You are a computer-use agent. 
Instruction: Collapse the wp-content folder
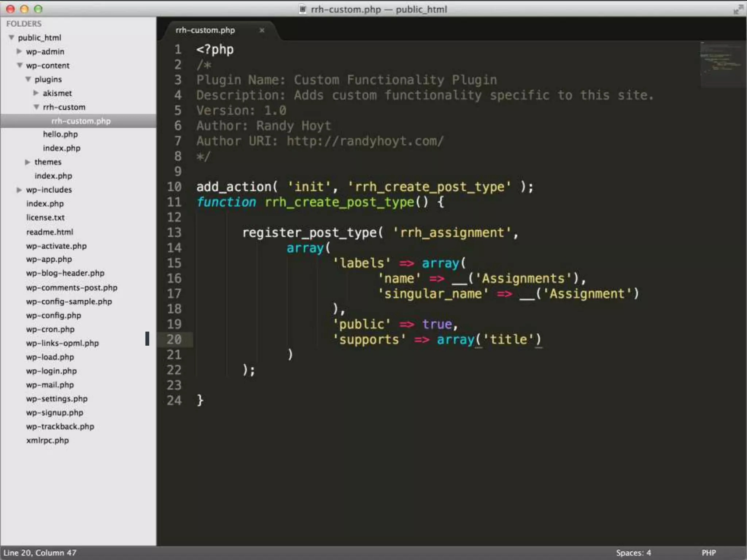(x=20, y=65)
